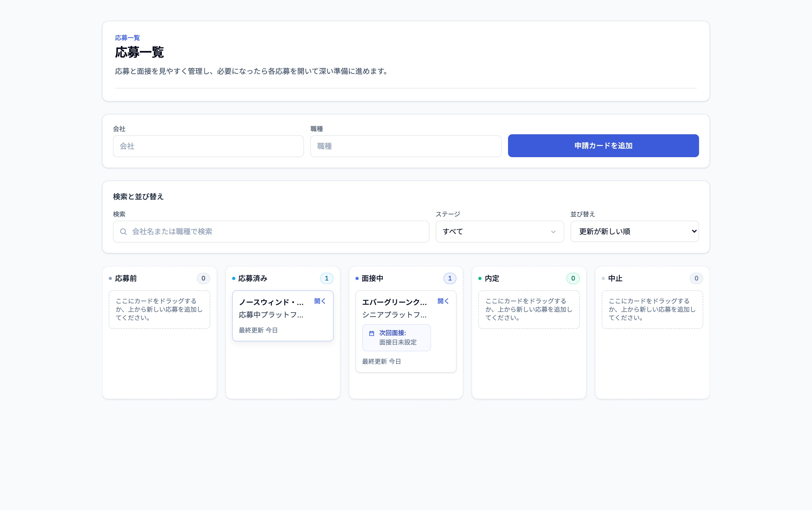Image resolution: width=812 pixels, height=510 pixels.
Task: Click 応募中プラットフ… role text
Action: [271, 315]
